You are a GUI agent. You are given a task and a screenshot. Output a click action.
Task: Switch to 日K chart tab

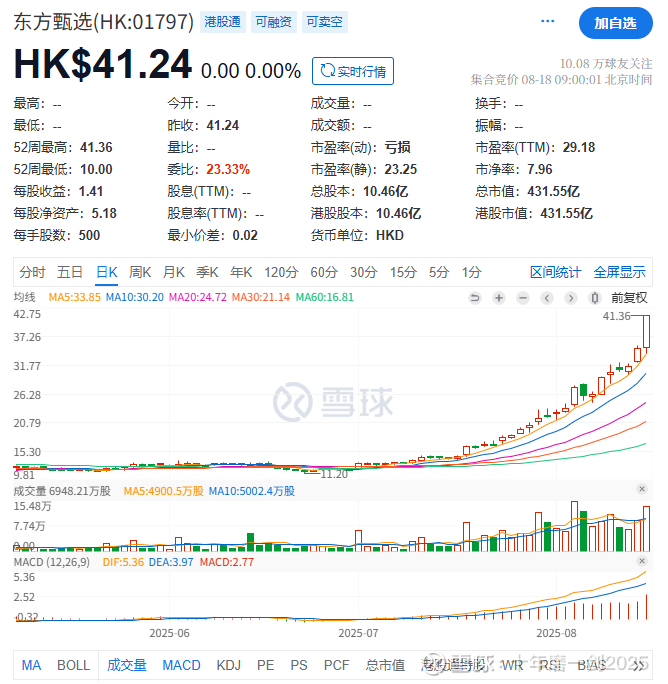pos(106,273)
